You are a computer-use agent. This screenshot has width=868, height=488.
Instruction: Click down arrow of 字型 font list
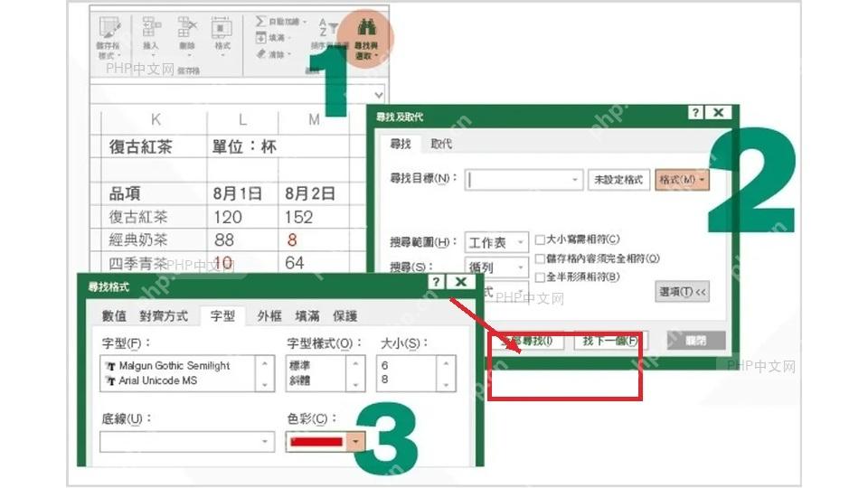(x=265, y=384)
